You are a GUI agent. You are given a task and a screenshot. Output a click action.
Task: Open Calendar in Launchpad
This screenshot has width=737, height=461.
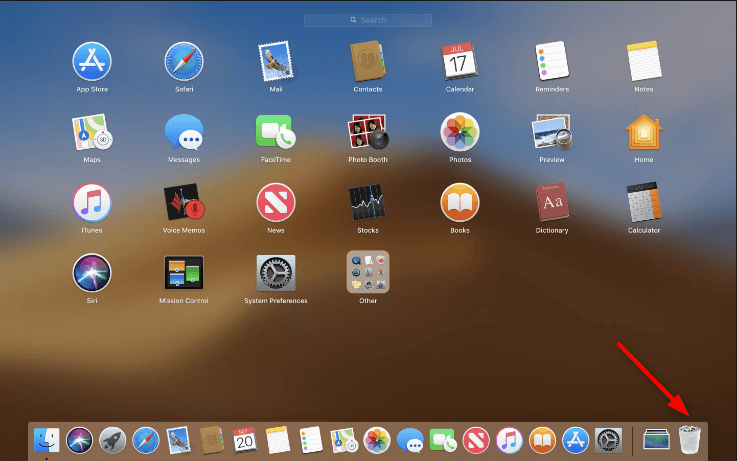(x=459, y=62)
